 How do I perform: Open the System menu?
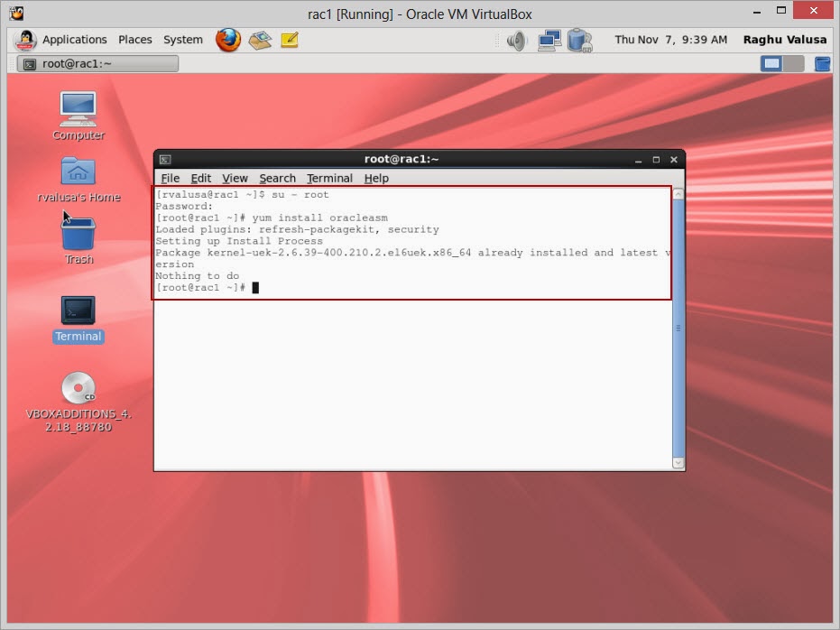[x=182, y=40]
